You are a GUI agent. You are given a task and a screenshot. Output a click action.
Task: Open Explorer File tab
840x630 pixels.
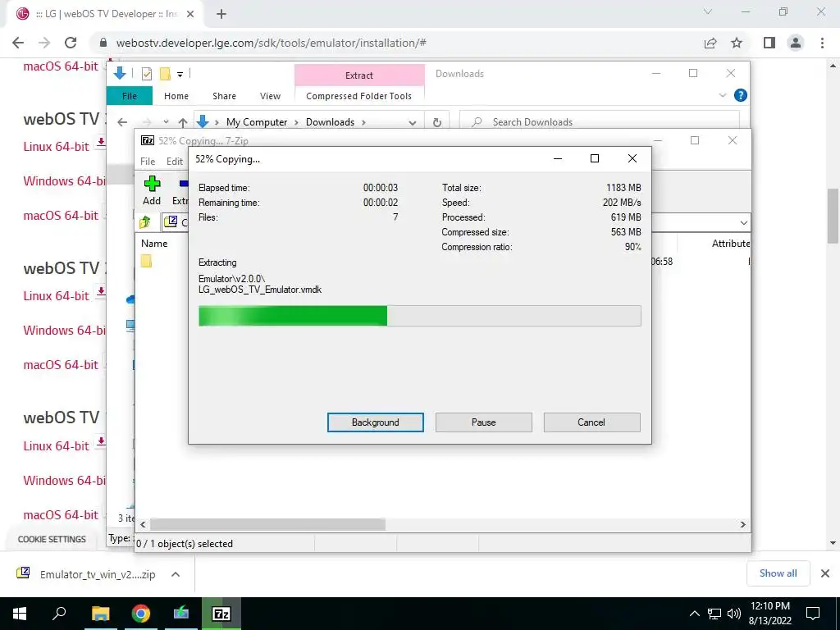point(129,96)
